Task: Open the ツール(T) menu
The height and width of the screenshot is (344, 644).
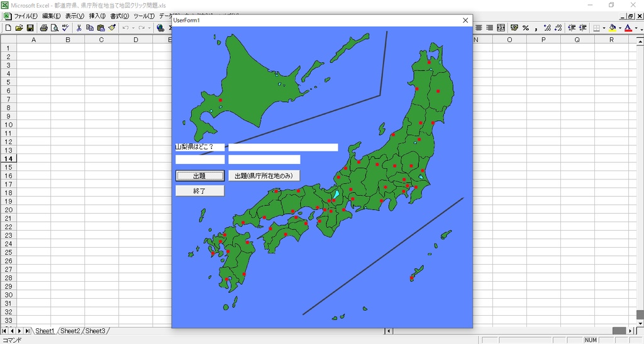Action: pos(144,16)
